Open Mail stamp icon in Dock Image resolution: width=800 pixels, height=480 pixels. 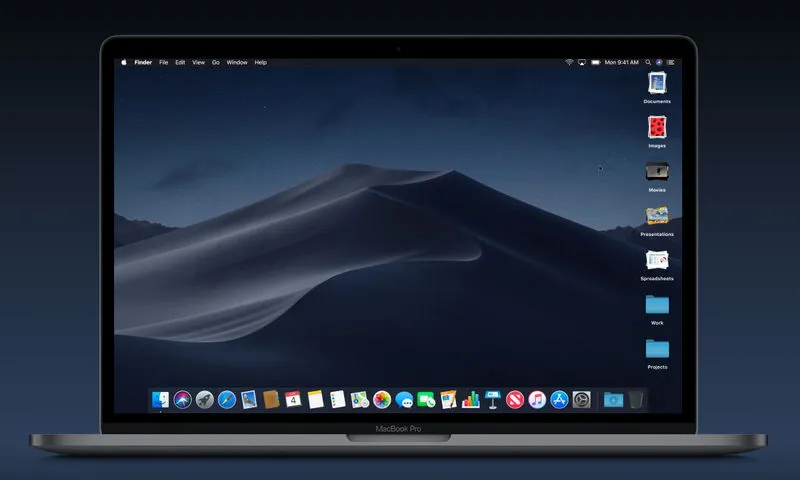pos(249,399)
